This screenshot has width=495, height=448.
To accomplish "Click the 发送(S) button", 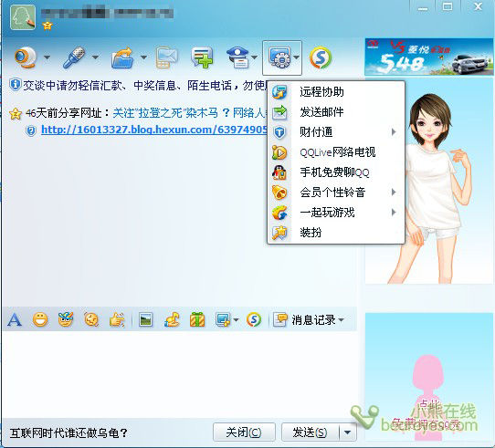I will (310, 432).
